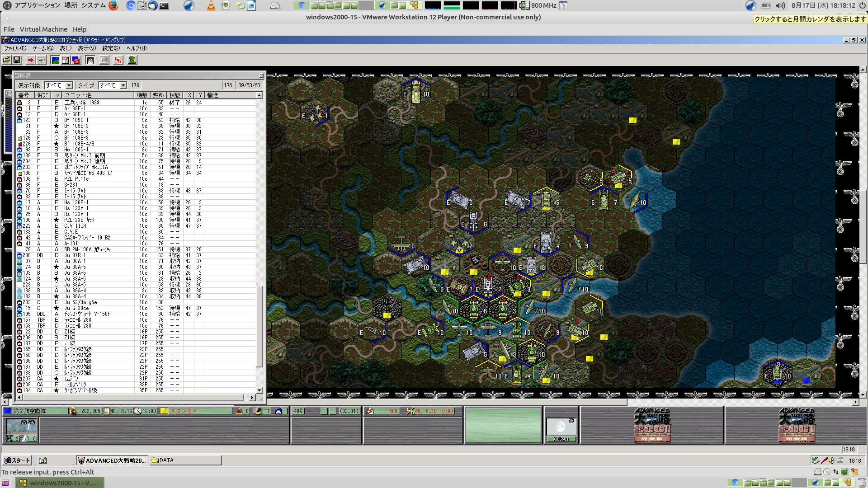Open VMware's File menu
The image size is (868, 488).
coord(9,29)
